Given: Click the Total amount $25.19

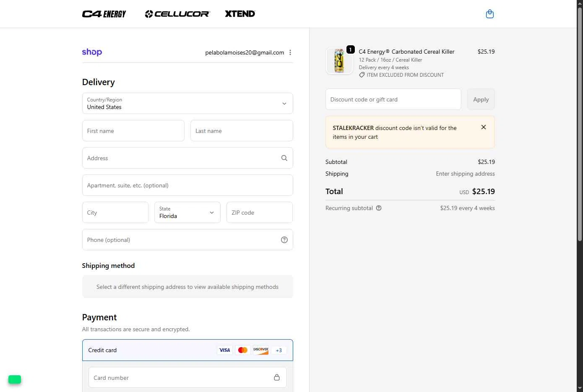Looking at the screenshot, I should [x=483, y=192].
